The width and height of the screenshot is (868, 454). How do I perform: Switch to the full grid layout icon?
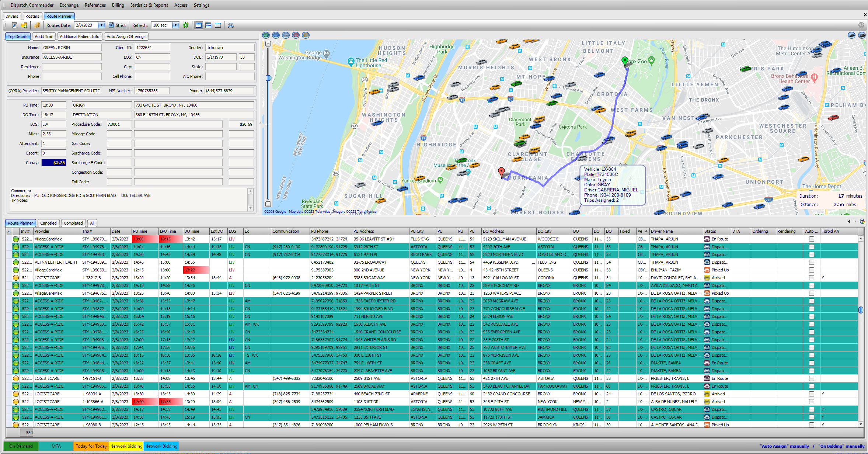coord(218,25)
